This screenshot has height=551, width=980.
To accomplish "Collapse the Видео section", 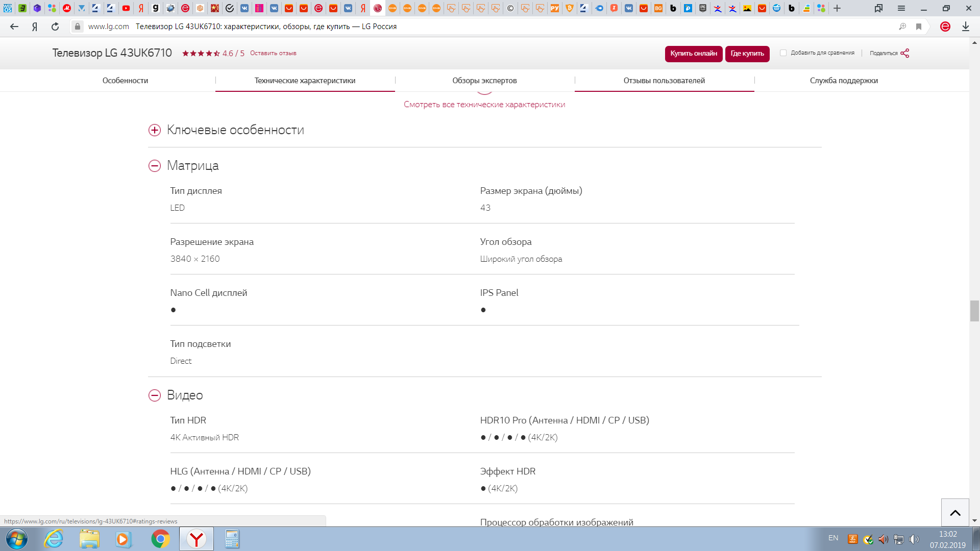I will tap(155, 395).
